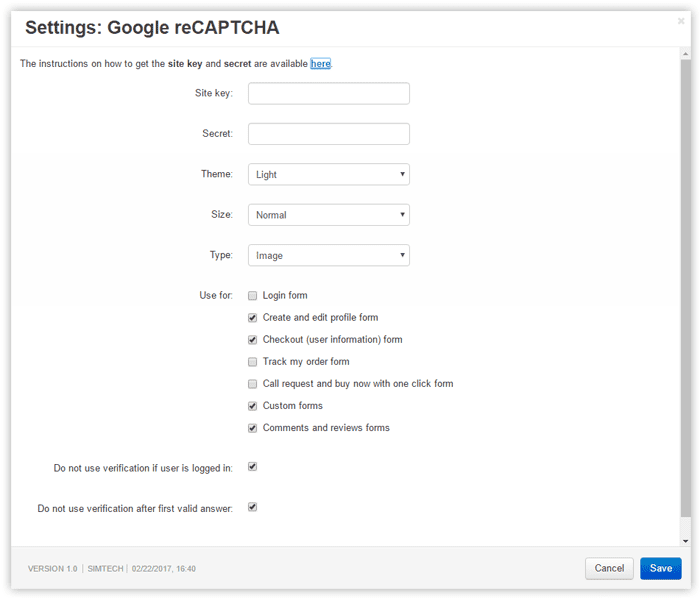
Task: Enable Track my order form checkbox
Action: point(253,362)
